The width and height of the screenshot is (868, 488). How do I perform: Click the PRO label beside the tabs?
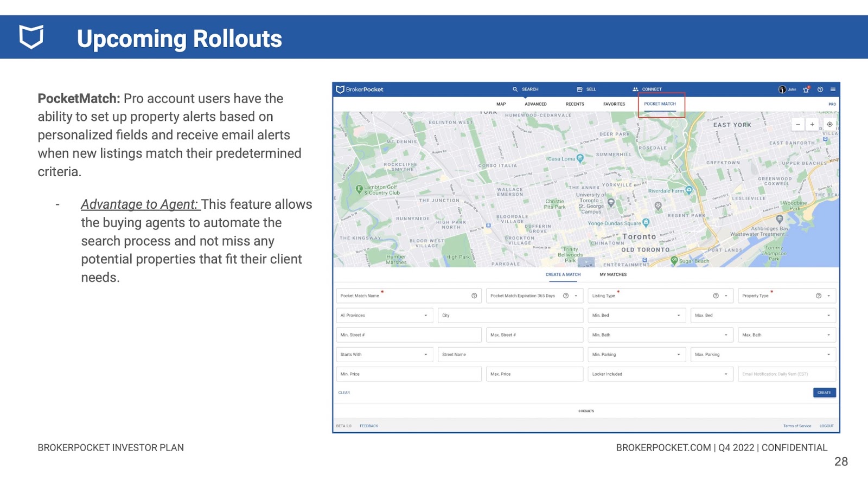[x=832, y=104]
